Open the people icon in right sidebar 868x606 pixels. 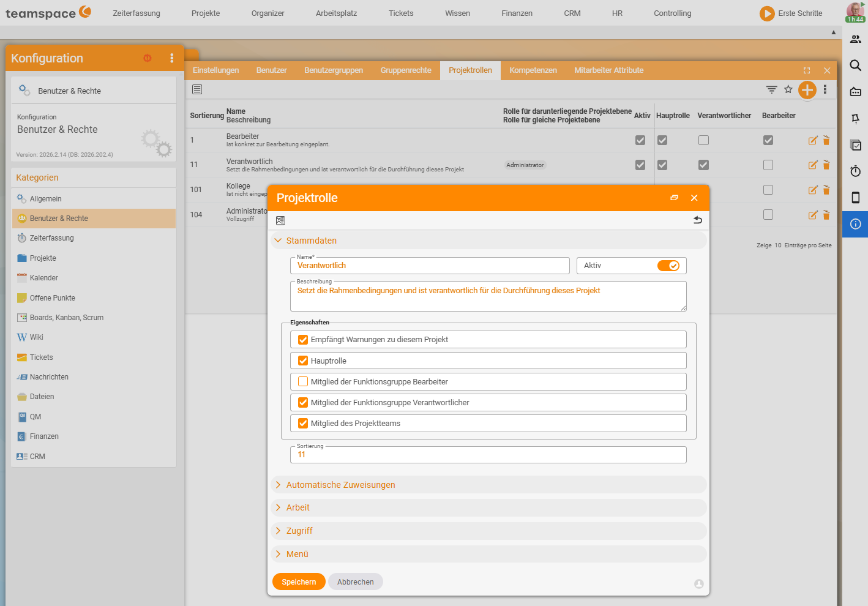[856, 39]
